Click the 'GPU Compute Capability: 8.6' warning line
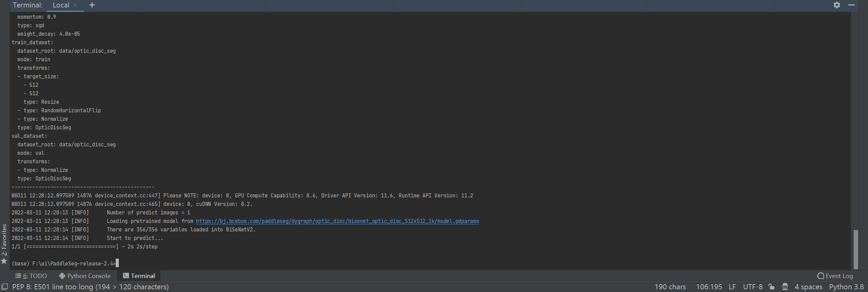This screenshot has width=868, height=292. [x=242, y=196]
